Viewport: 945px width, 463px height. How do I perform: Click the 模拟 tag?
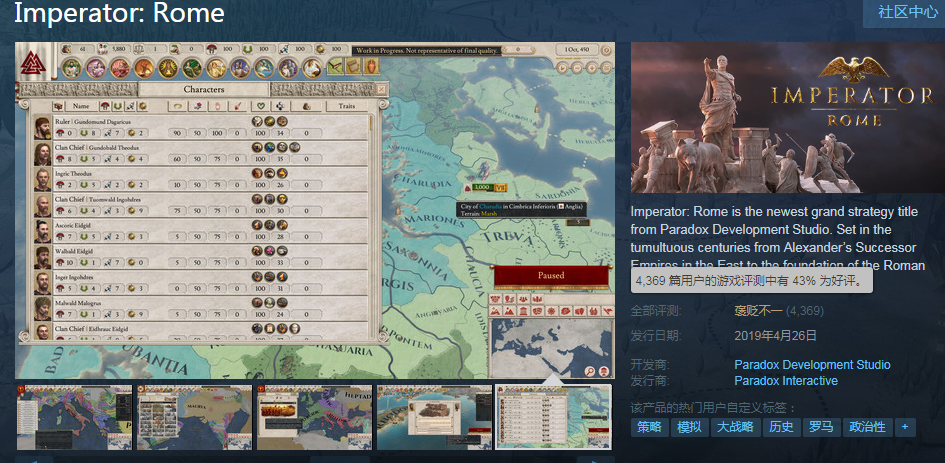pos(689,427)
